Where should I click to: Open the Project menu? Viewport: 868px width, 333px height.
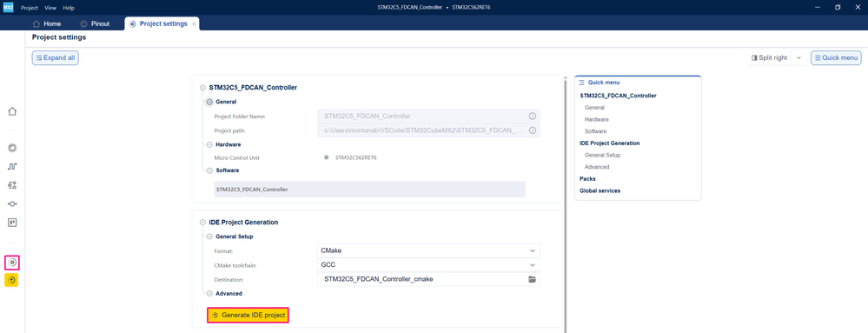click(30, 8)
